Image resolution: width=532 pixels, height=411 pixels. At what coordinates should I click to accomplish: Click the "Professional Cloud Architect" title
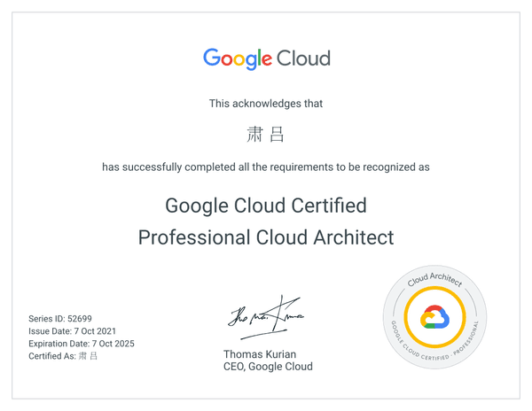click(266, 237)
